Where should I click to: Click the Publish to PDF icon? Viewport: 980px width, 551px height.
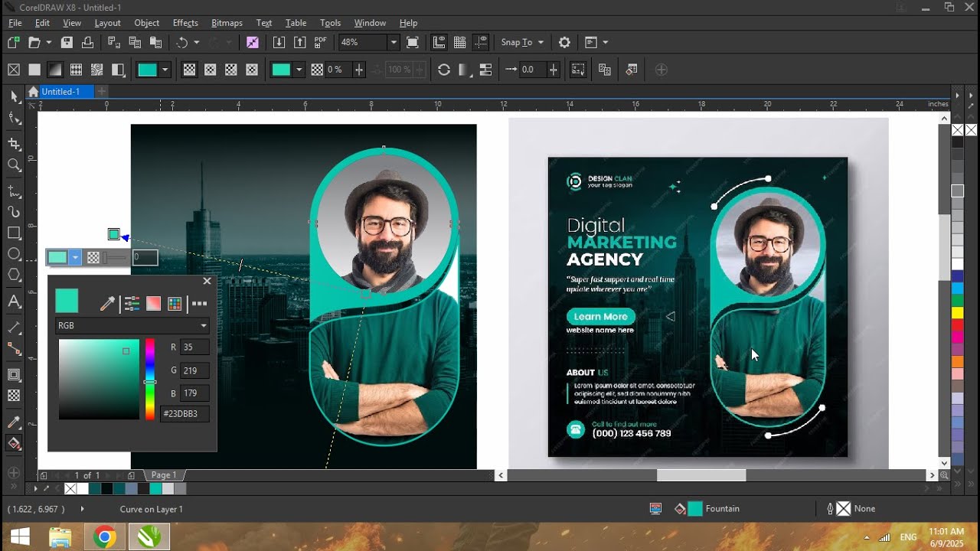coord(320,43)
